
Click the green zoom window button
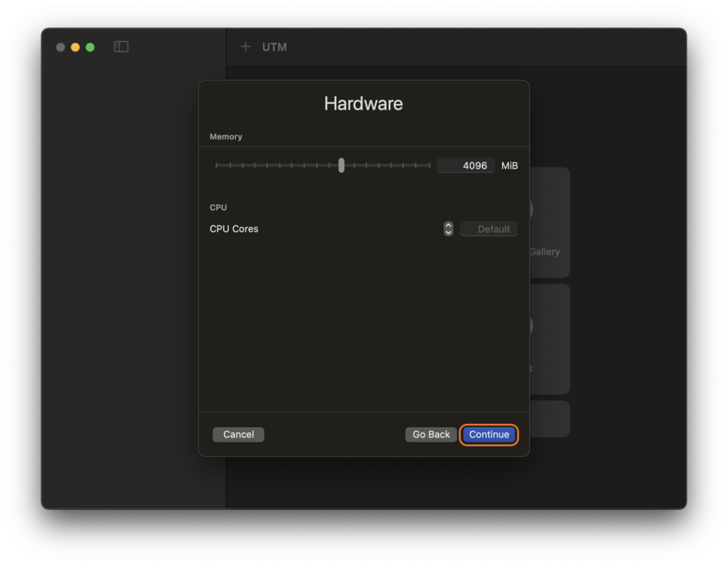(x=90, y=47)
